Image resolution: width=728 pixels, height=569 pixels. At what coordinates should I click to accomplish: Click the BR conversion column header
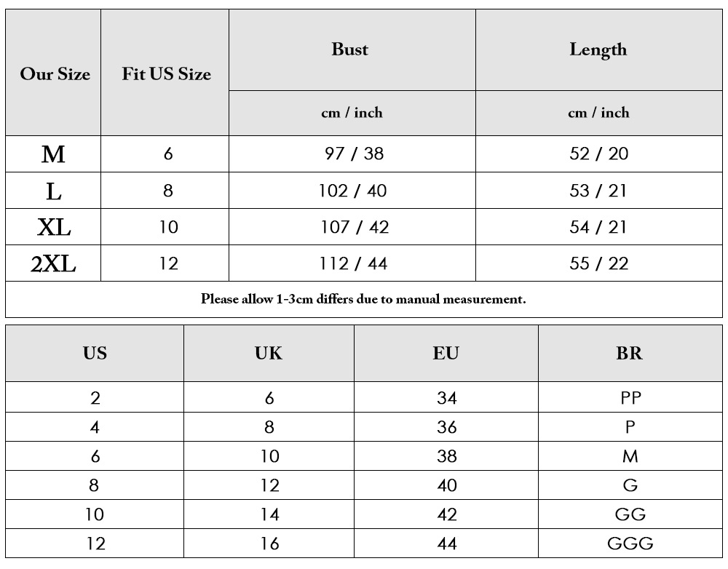click(630, 353)
